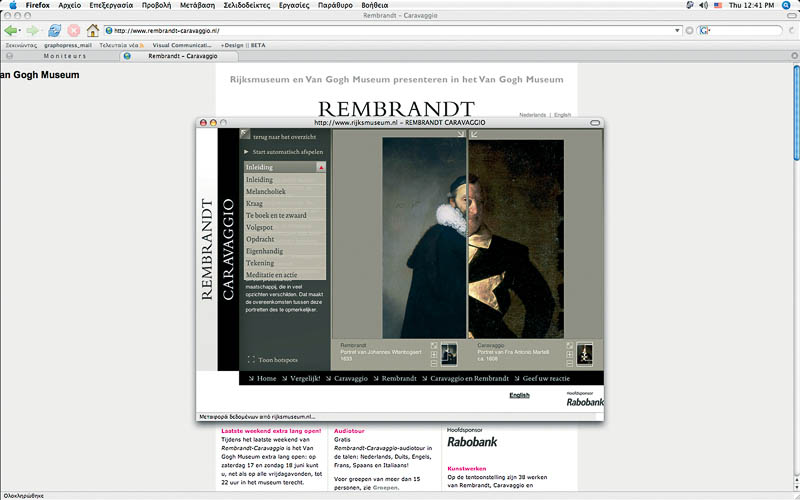The height and width of the screenshot is (500, 800).
Task: Start automatisch afspelen playback
Action: (284, 152)
